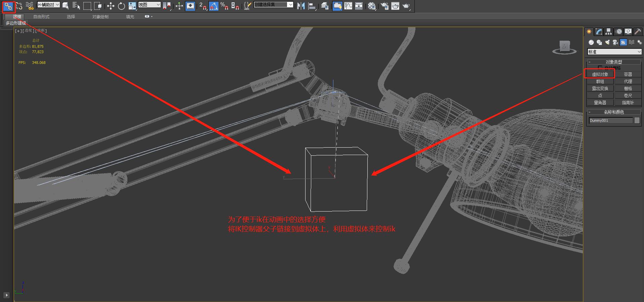Open the 对象绘制 ribbon tab

(x=100, y=16)
